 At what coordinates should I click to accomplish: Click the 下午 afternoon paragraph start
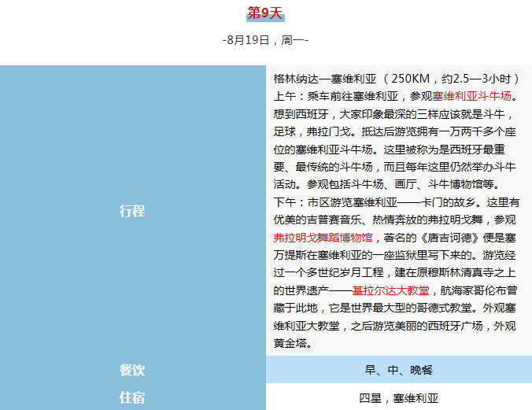pyautogui.click(x=286, y=201)
